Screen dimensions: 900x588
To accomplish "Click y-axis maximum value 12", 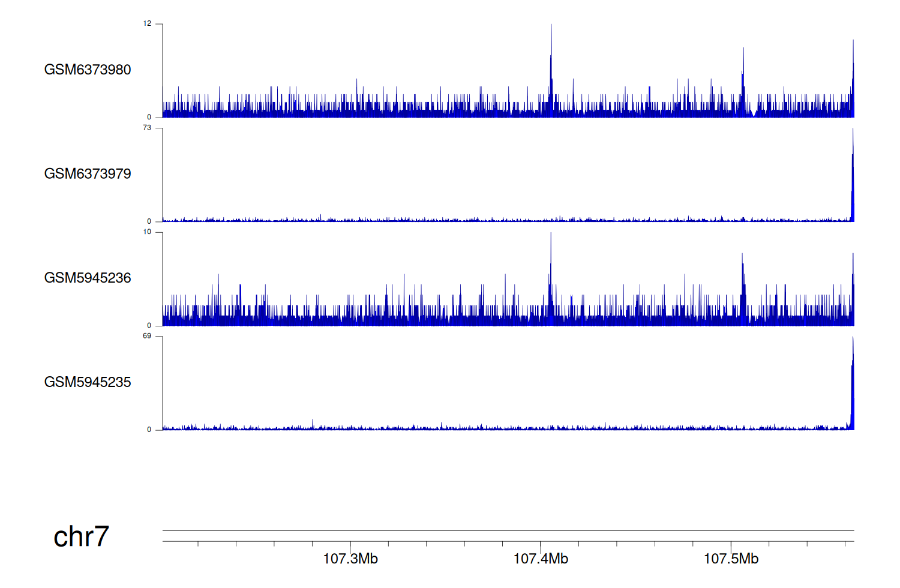I will pos(147,24).
